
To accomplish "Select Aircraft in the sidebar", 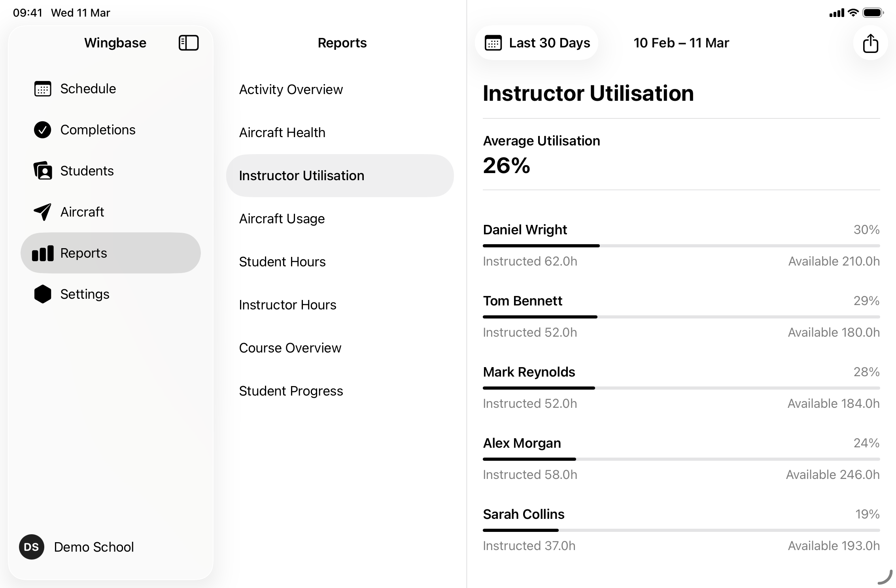I will click(111, 212).
